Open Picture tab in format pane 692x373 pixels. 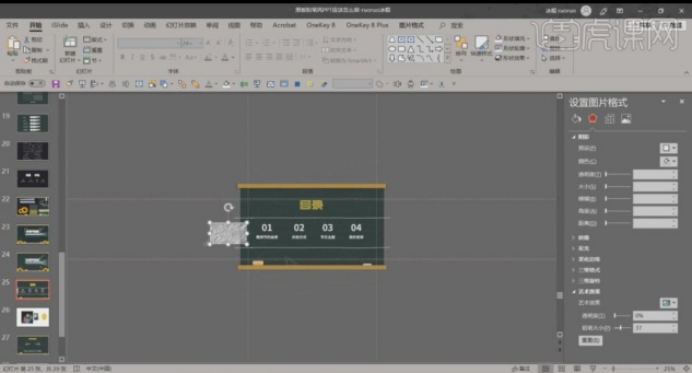[x=626, y=118]
